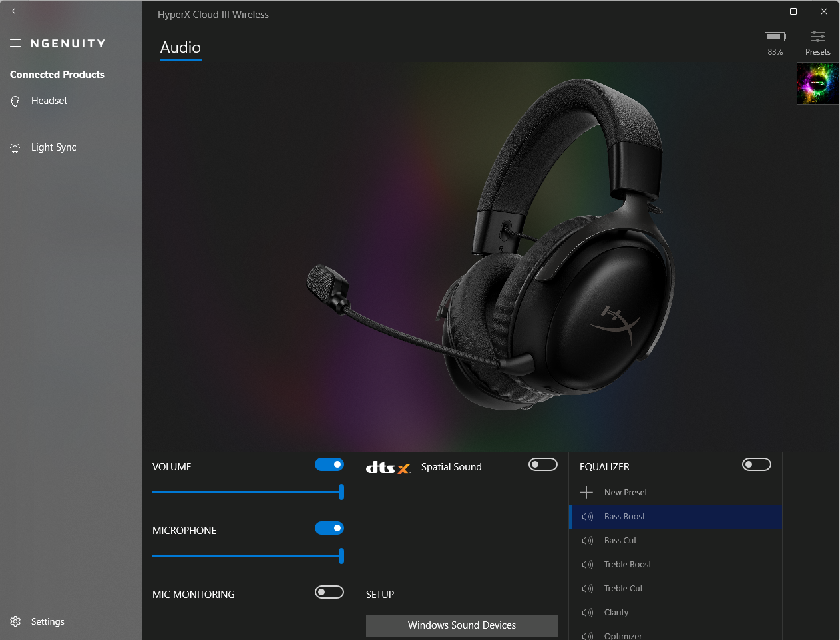The image size is (840, 640).
Task: Open the hamburger navigation menu
Action: [15, 43]
